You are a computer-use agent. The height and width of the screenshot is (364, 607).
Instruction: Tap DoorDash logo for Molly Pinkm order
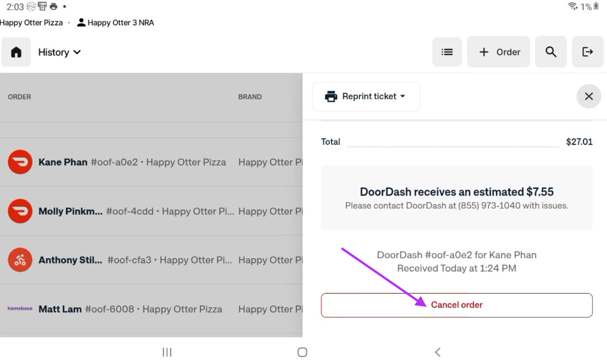(20, 211)
